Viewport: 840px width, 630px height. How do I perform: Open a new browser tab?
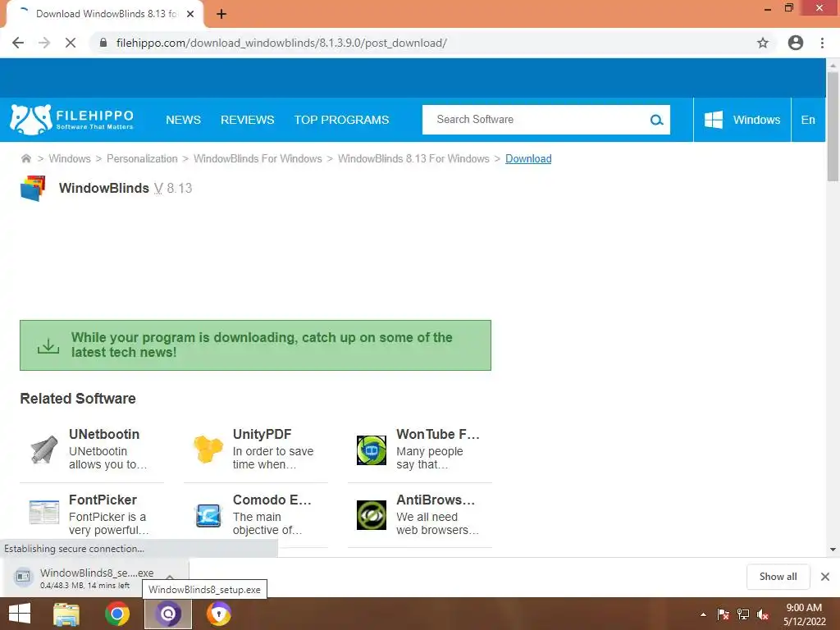tap(221, 14)
